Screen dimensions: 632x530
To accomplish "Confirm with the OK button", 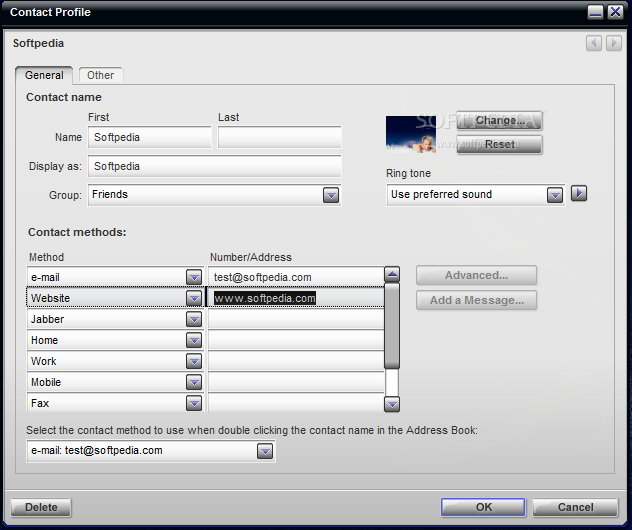I will pyautogui.click(x=483, y=507).
